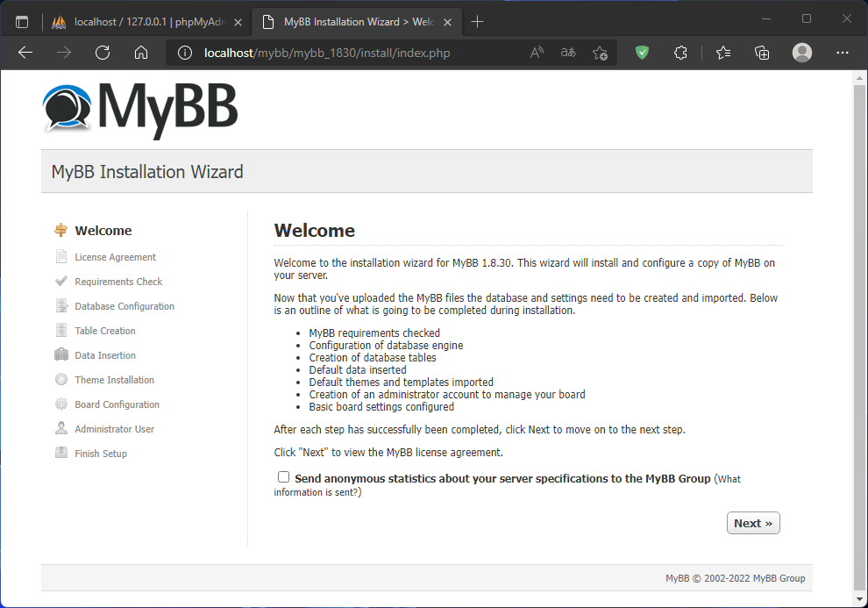
Task: Click the Theme Installation step label
Action: click(x=115, y=380)
